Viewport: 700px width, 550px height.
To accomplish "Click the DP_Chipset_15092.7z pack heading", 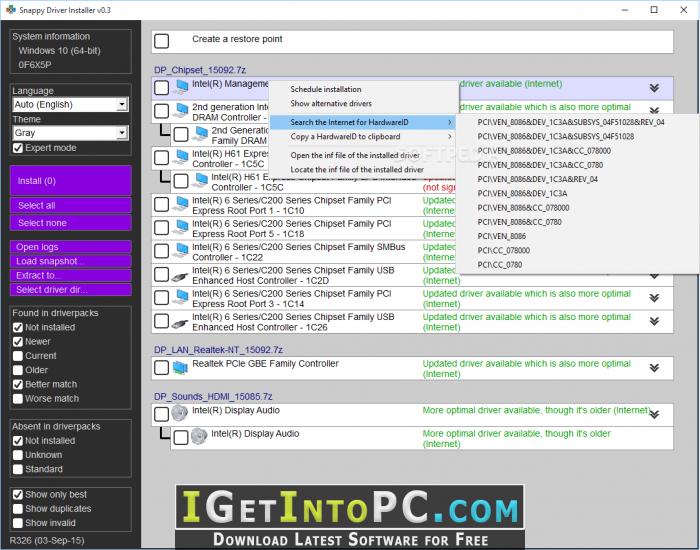I will 200,70.
